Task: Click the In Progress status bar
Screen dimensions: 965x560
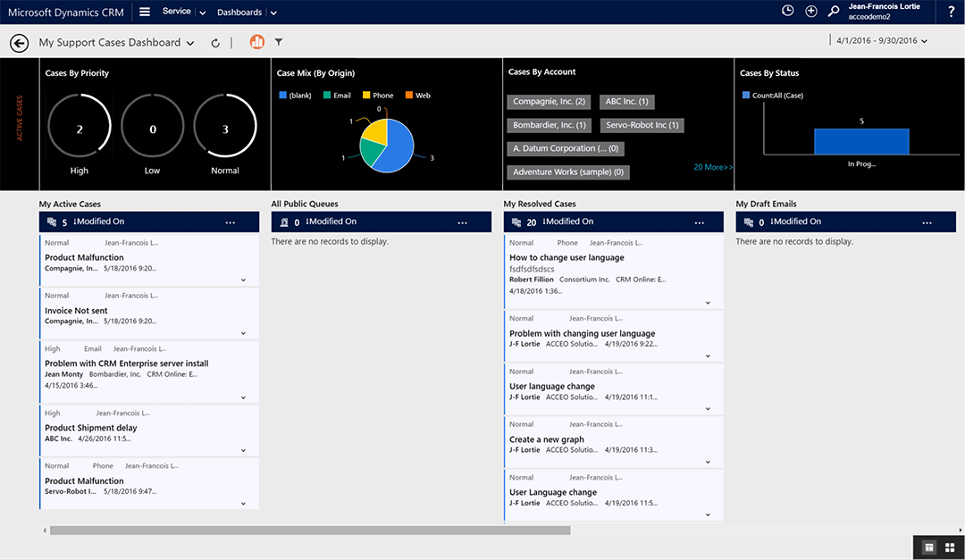Action: click(x=861, y=141)
